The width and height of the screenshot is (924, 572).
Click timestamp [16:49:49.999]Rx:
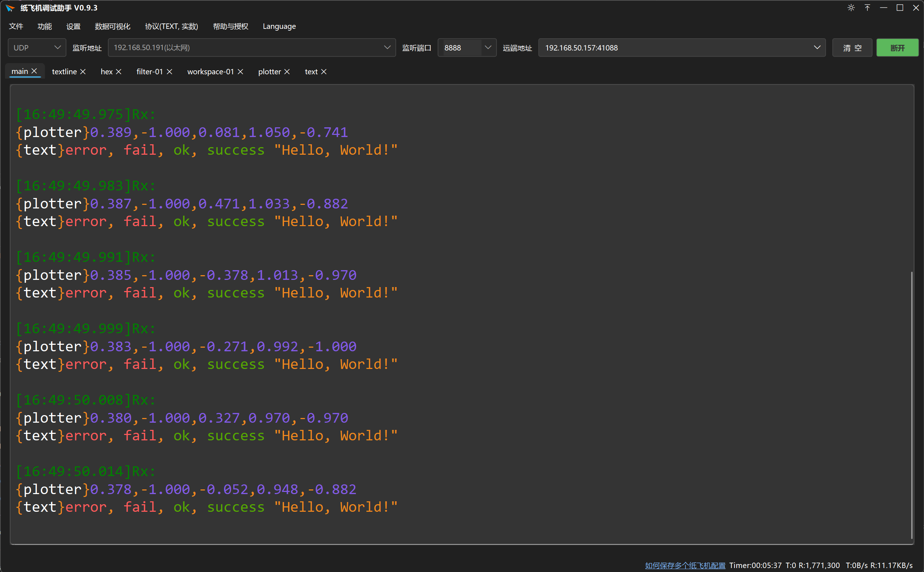(x=86, y=329)
